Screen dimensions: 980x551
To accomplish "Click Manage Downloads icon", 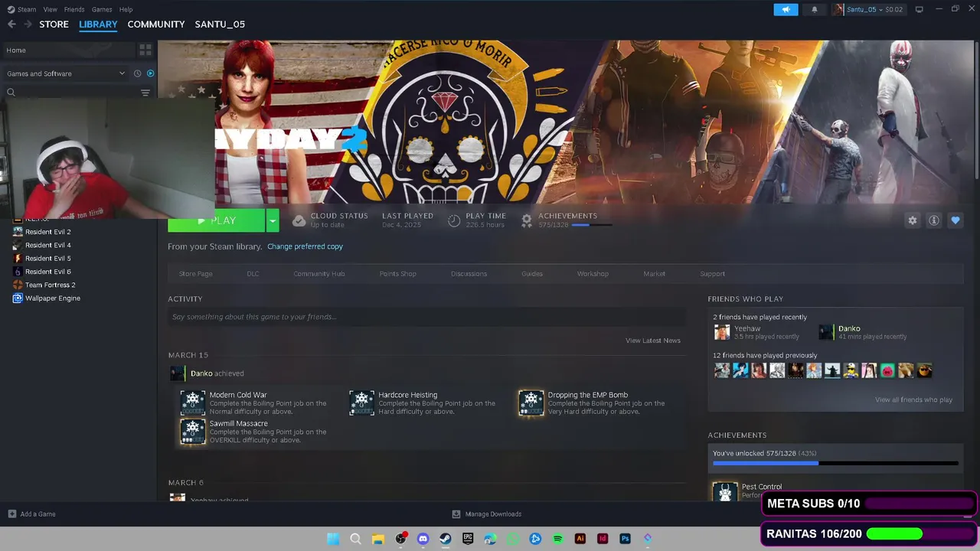I will pyautogui.click(x=456, y=514).
